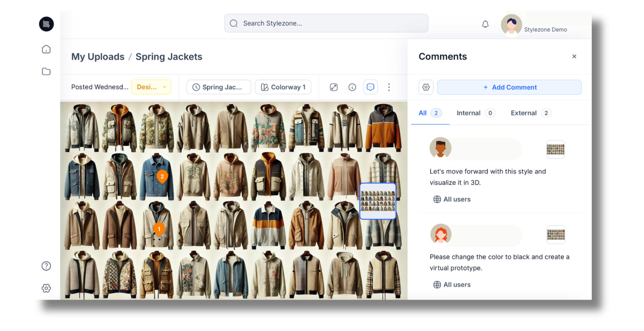Show the info details icon

pos(352,87)
